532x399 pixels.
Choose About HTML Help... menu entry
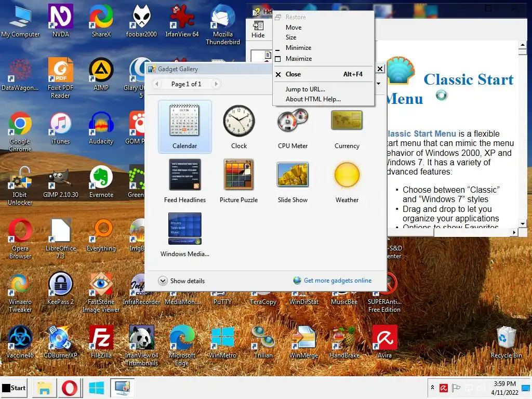323,99
